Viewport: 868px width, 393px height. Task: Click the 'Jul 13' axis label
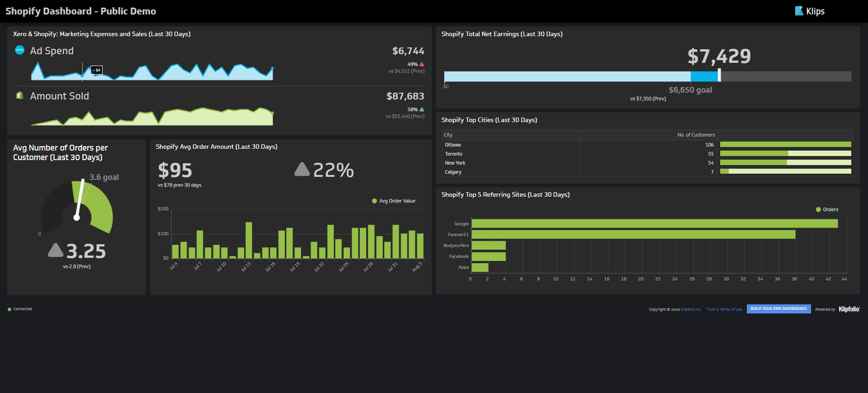click(x=246, y=267)
